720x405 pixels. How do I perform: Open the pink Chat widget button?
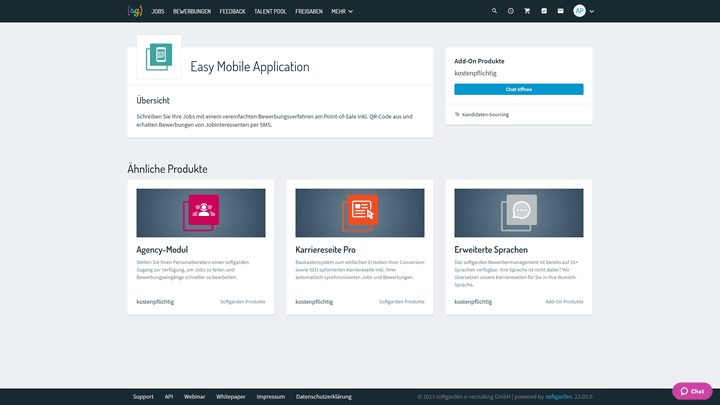click(692, 391)
